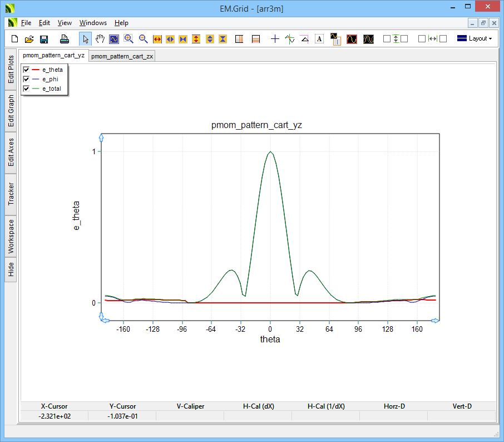
Task: Select the hand Pan tool
Action: tap(100, 39)
